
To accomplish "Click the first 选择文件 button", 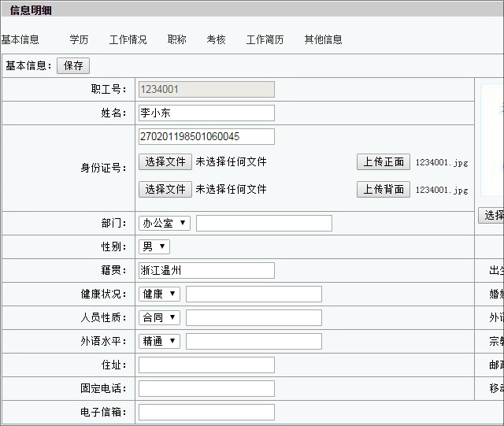I will point(165,162).
